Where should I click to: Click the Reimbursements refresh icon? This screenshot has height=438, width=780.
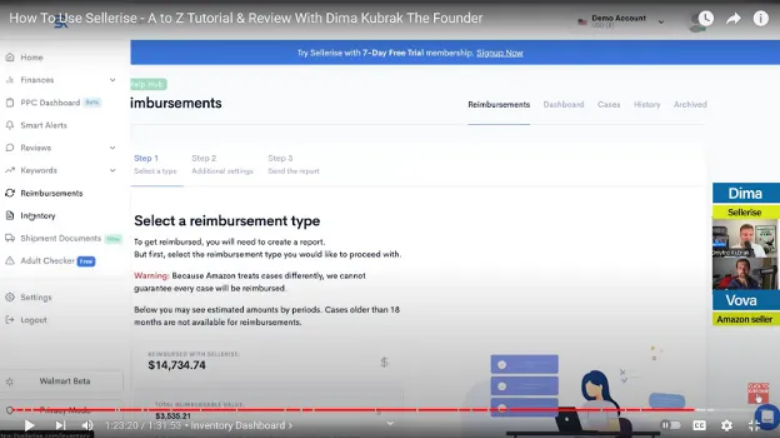(x=10, y=193)
